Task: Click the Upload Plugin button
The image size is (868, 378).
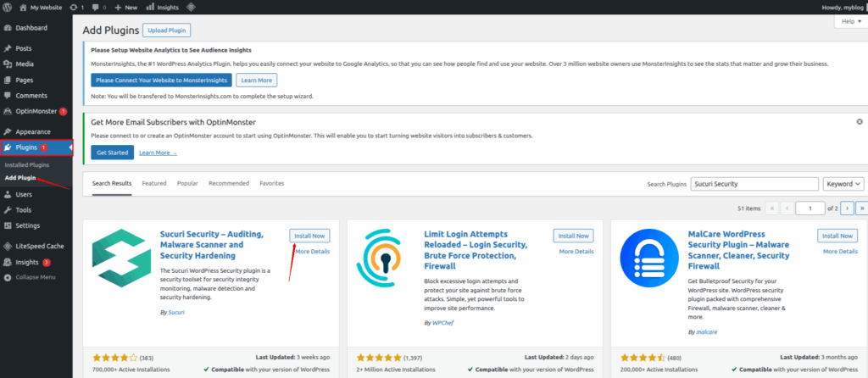Action: tap(167, 30)
